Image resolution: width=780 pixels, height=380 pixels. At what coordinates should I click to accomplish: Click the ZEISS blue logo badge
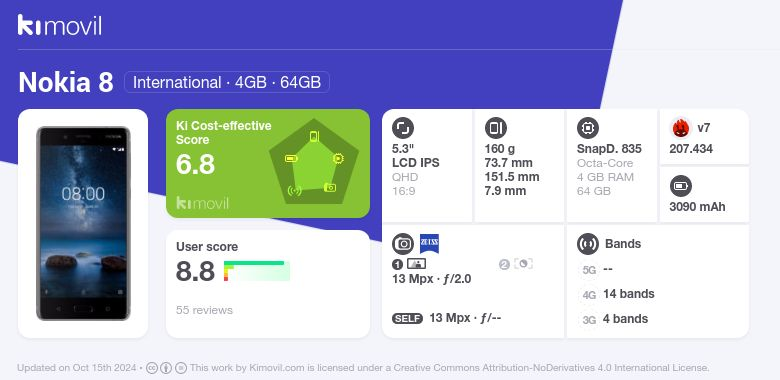pos(429,244)
